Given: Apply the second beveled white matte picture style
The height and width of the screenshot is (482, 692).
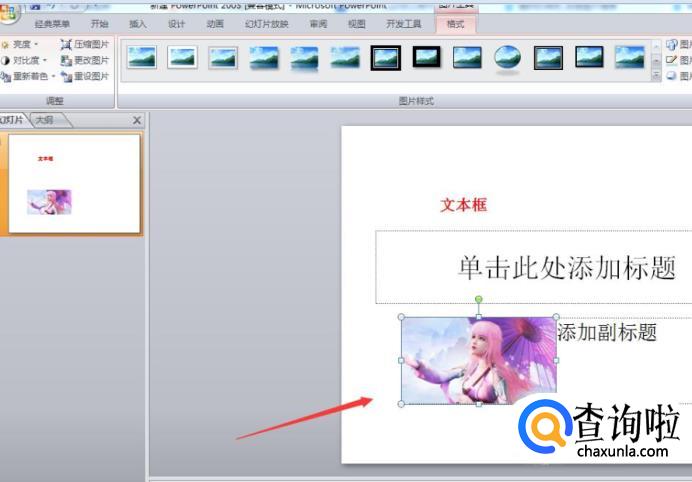Looking at the screenshot, I should point(182,57).
